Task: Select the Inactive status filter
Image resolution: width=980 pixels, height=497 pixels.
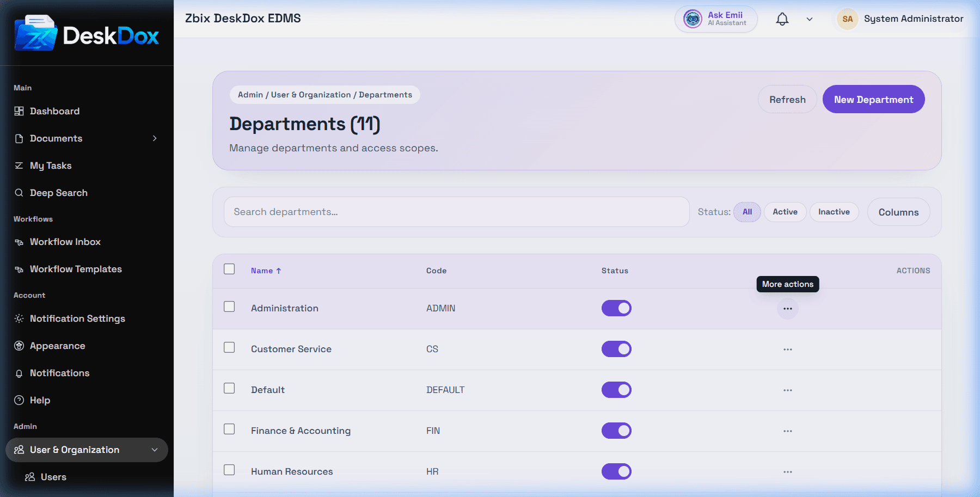Action: pyautogui.click(x=834, y=212)
